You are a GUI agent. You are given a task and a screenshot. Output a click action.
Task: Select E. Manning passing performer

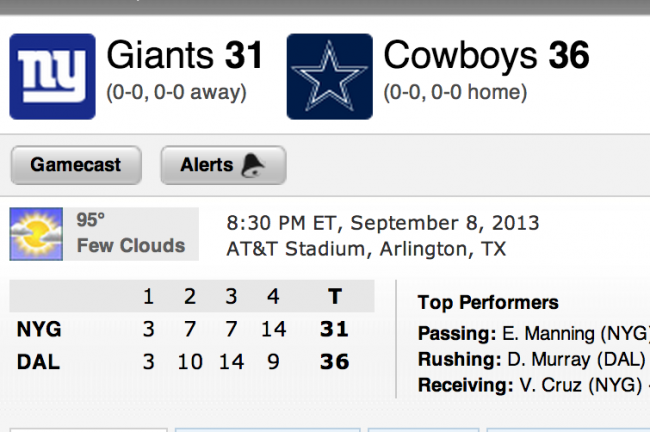(x=534, y=334)
